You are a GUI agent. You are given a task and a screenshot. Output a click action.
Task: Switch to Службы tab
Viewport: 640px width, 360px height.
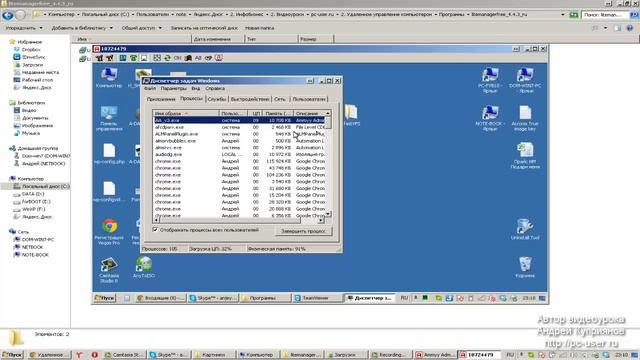[x=217, y=99]
